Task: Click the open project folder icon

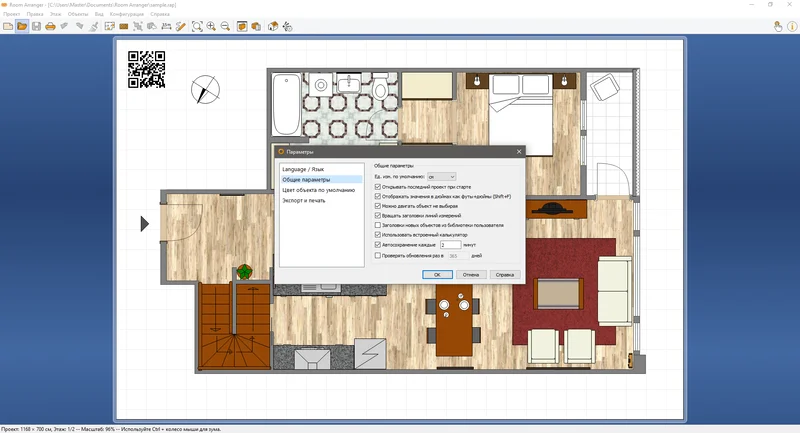Action: [x=22, y=26]
